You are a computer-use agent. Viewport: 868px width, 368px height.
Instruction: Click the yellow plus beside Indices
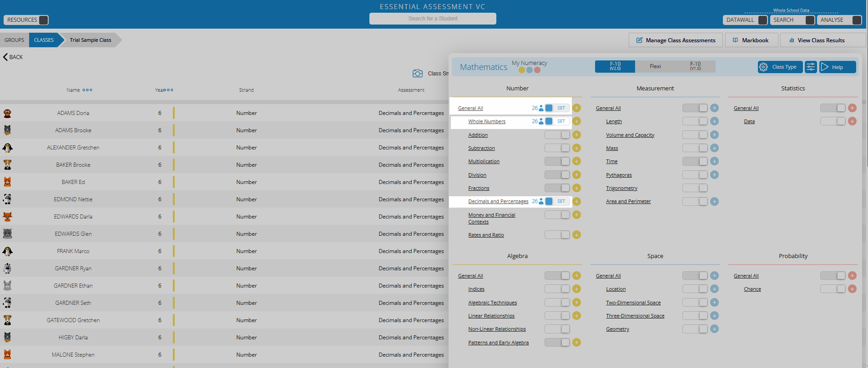click(576, 288)
